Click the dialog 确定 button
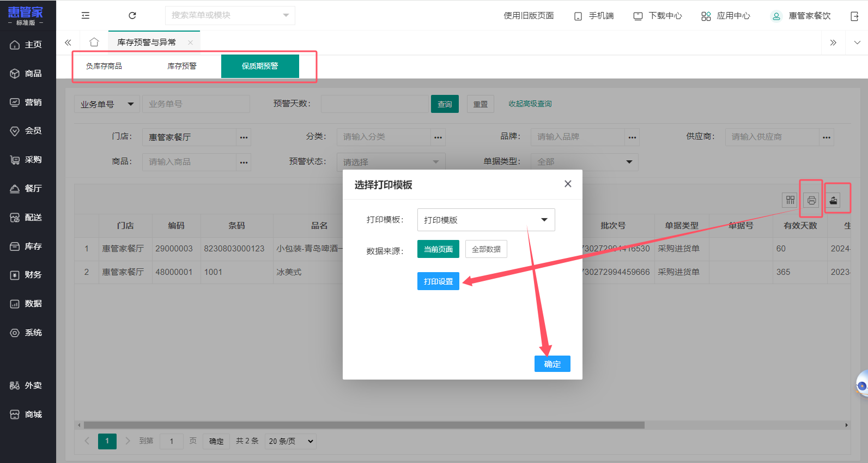The image size is (868, 463). coord(552,364)
